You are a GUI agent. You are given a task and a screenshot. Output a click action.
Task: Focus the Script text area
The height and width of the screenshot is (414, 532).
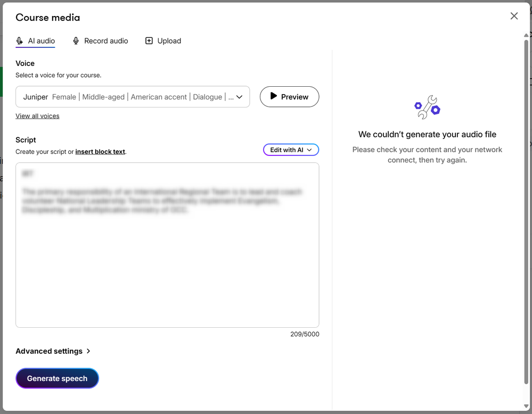point(167,266)
